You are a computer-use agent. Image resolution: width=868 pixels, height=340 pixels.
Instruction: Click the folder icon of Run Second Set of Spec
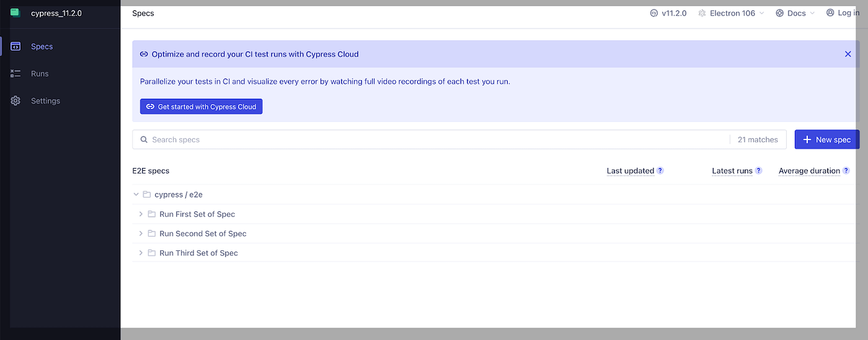(x=152, y=233)
